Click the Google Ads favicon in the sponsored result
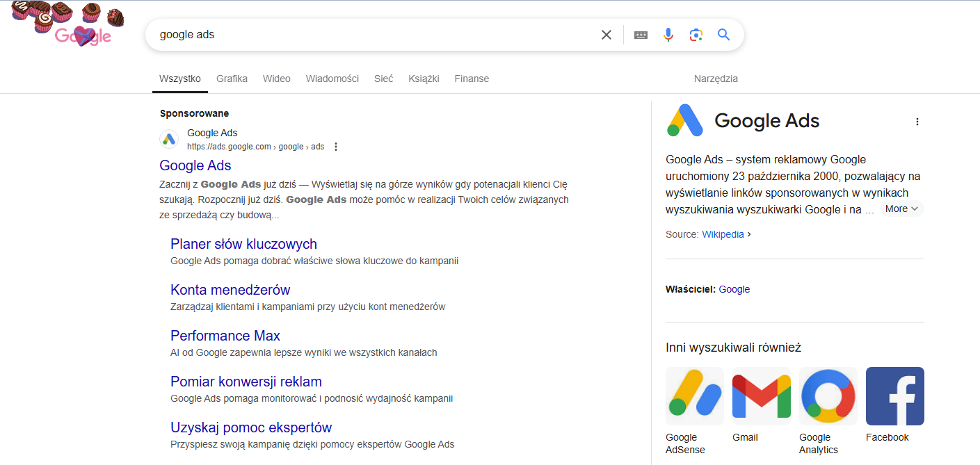The height and width of the screenshot is (465, 980). [169, 139]
